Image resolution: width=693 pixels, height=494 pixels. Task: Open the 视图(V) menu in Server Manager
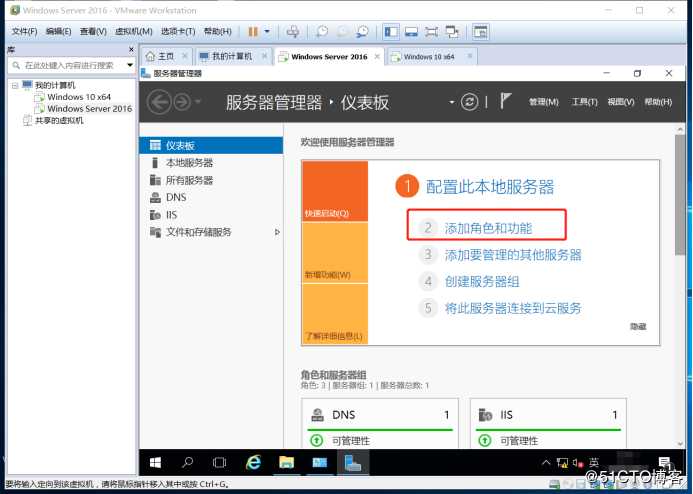621,102
